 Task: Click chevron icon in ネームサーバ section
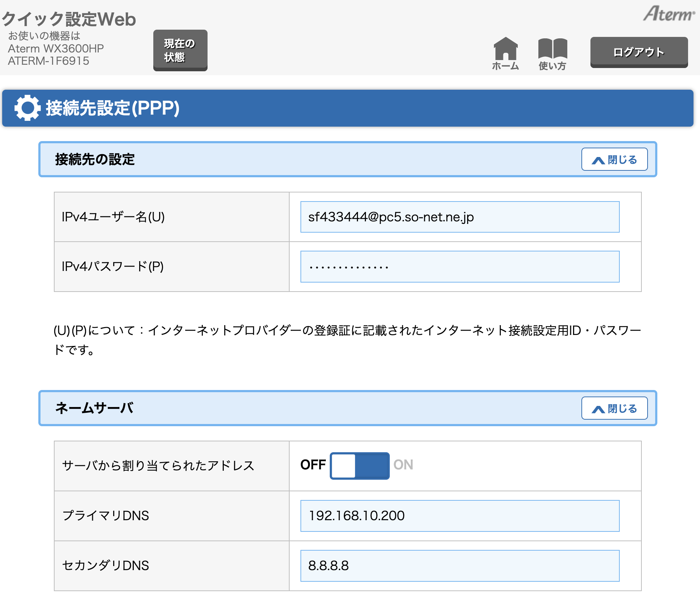click(598, 409)
